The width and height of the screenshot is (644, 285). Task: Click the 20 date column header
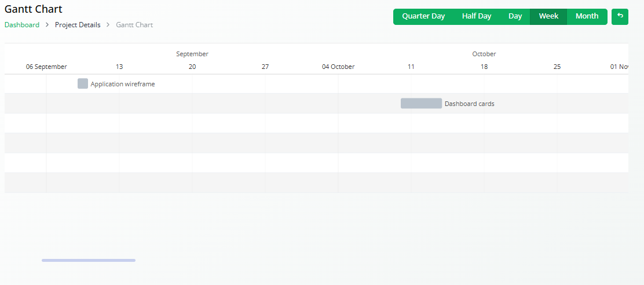click(192, 67)
